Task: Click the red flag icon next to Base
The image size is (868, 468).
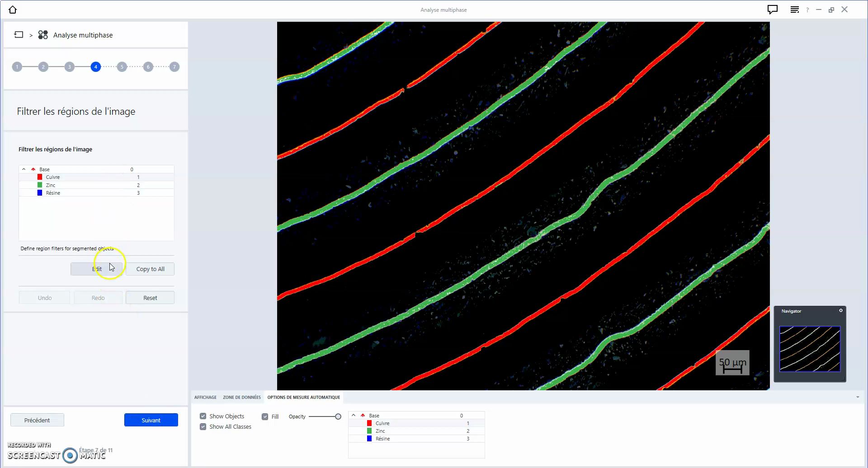Action: coord(33,168)
